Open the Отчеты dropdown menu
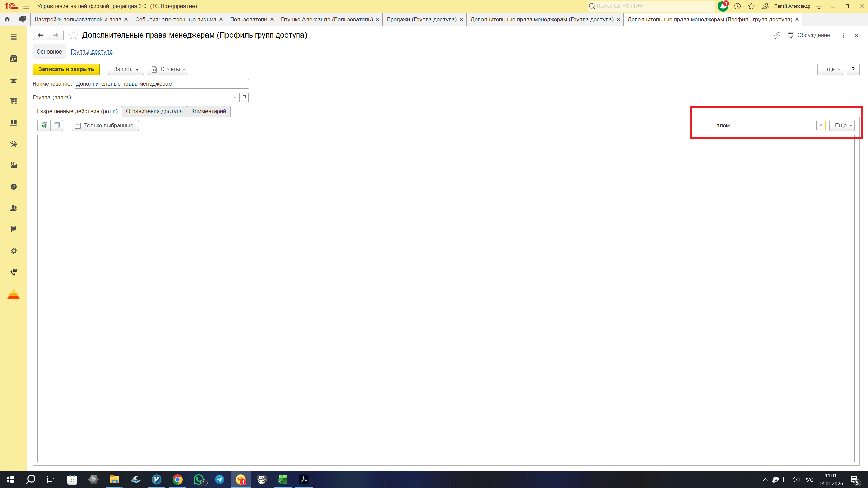This screenshot has height=488, width=868. [168, 69]
